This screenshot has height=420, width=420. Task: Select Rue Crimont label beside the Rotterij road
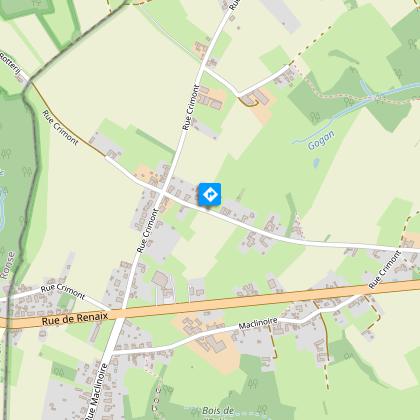coord(60,128)
